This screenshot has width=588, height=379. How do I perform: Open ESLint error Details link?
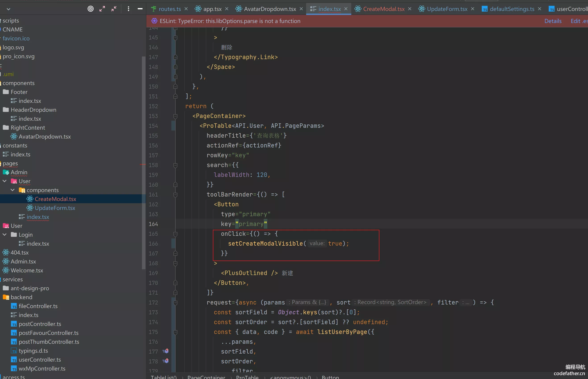553,21
